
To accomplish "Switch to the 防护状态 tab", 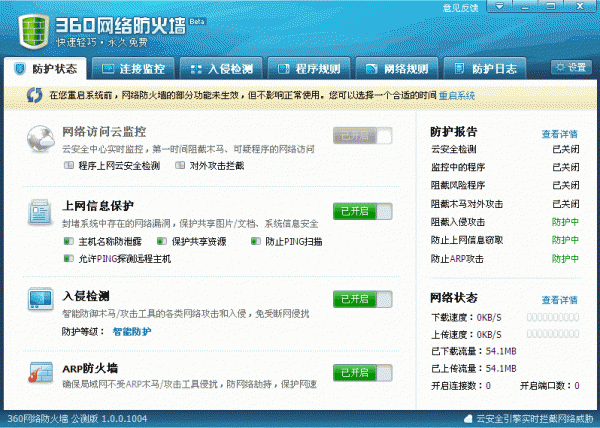I will [x=46, y=69].
